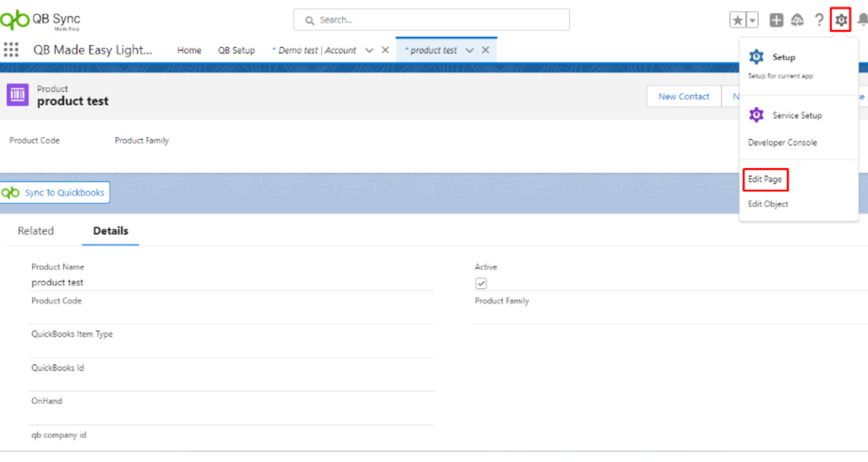Open Developer Console from menu
Screen dimensions: 868x462
782,143
